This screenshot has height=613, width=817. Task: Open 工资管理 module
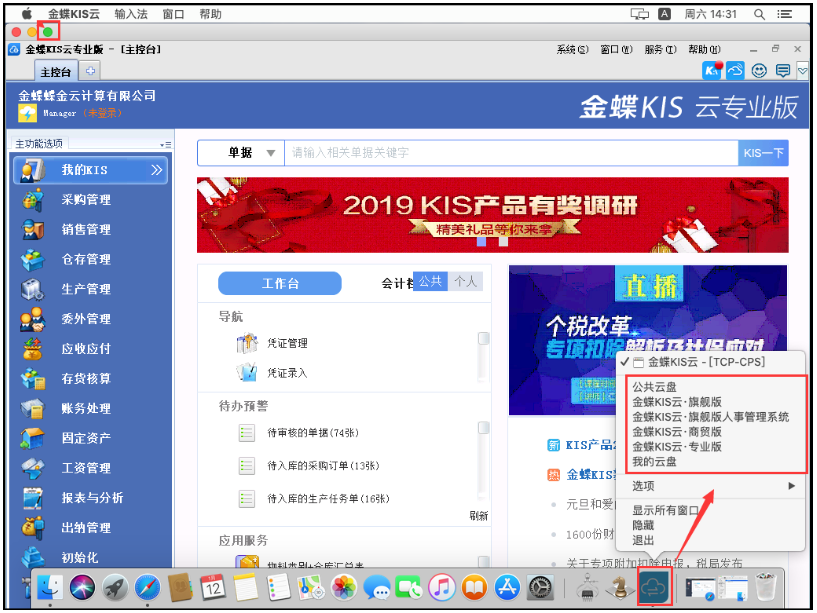(x=86, y=468)
